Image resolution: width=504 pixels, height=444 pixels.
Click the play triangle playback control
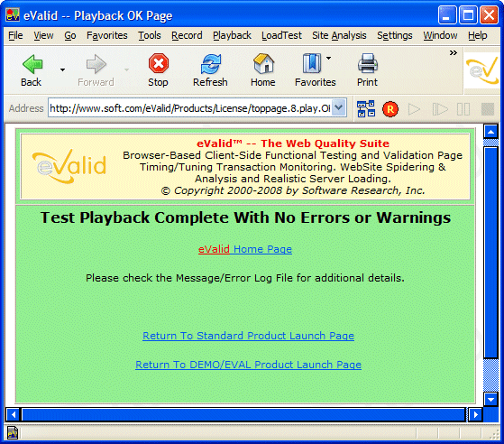pos(414,109)
